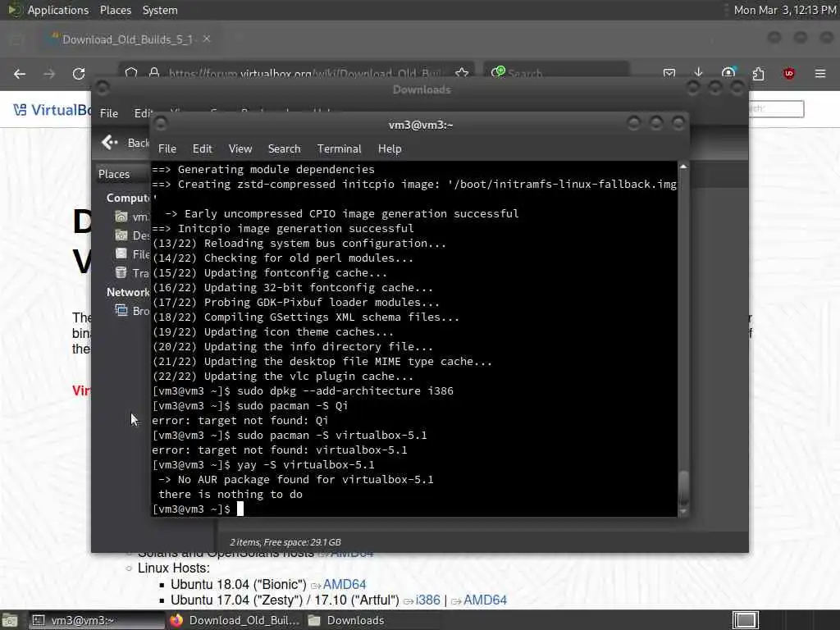Click the address bar lock icon
The image size is (840, 630).
(x=154, y=73)
